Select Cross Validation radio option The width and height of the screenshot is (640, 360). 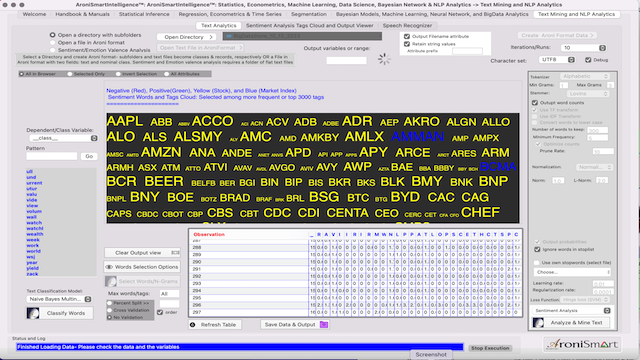[x=109, y=310]
